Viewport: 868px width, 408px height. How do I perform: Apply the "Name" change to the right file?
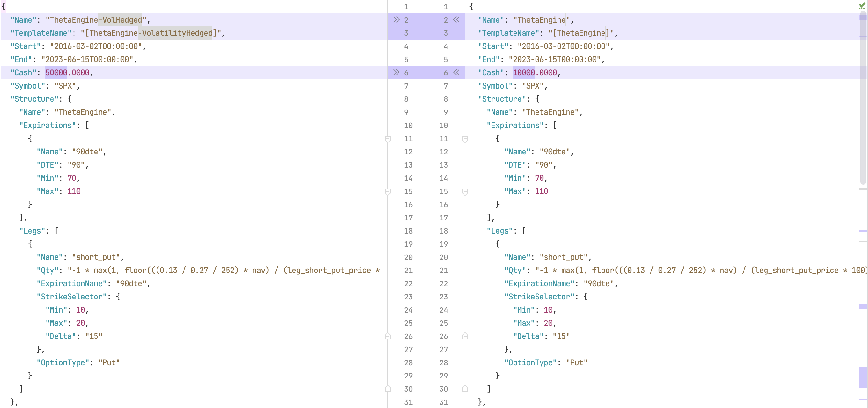click(x=397, y=20)
